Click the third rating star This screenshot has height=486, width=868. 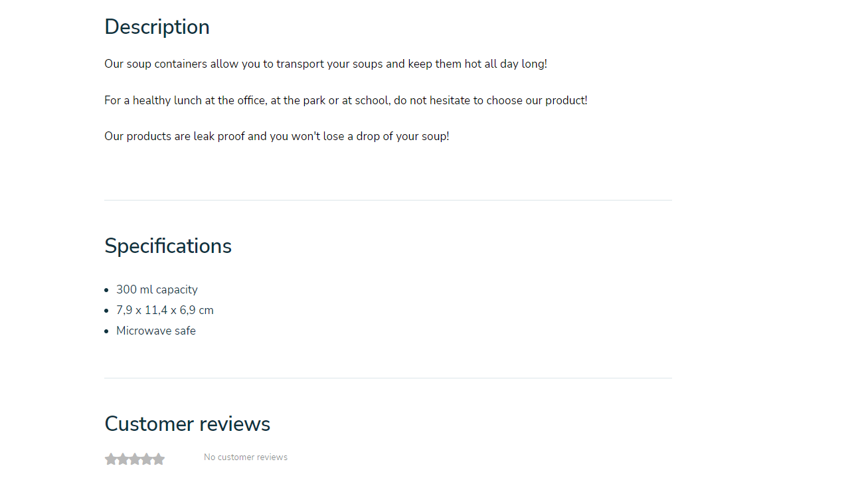135,459
